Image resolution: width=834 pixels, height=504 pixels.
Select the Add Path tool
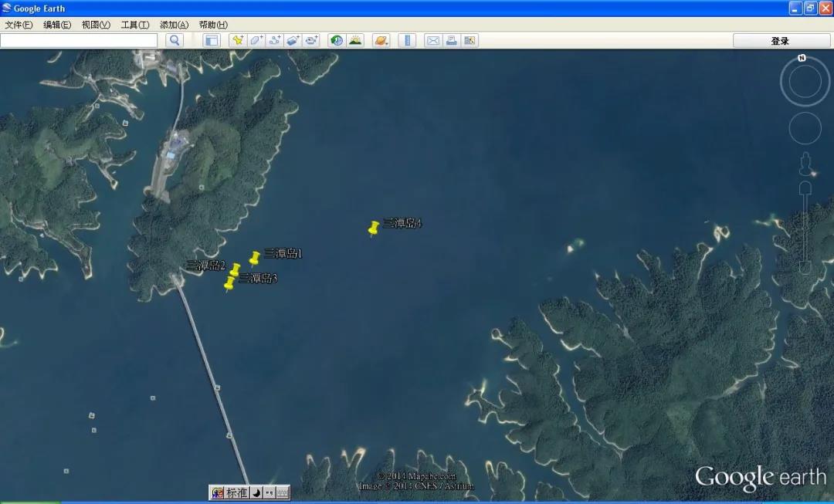coord(275,40)
